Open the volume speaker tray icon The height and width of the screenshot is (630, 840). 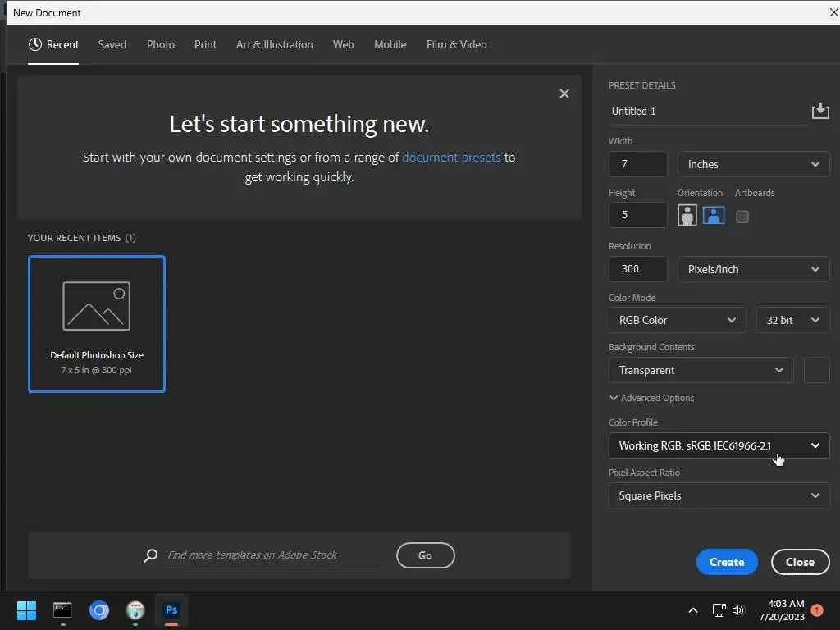(738, 610)
